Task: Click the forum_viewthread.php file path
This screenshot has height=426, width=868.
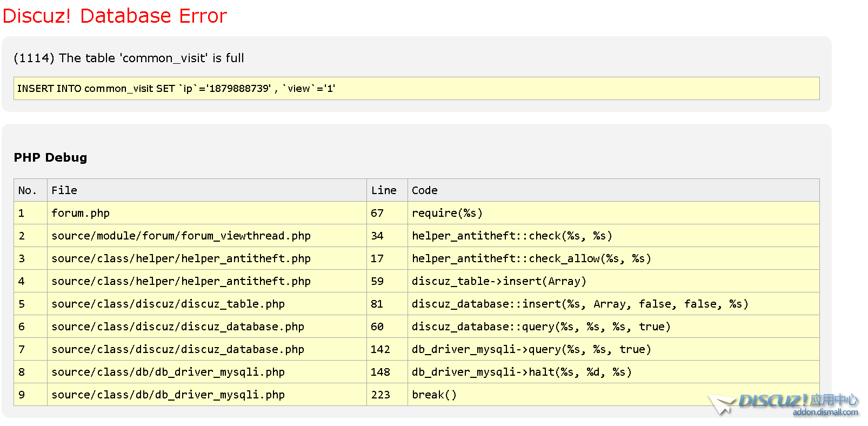Action: click(x=181, y=236)
